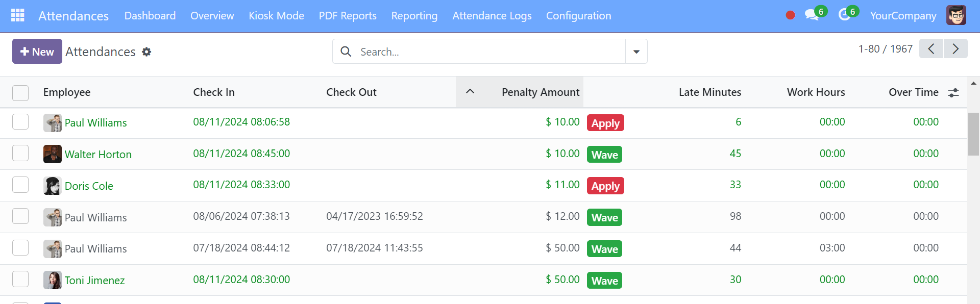
Task: Open the activities clock icon
Action: pyautogui.click(x=844, y=15)
